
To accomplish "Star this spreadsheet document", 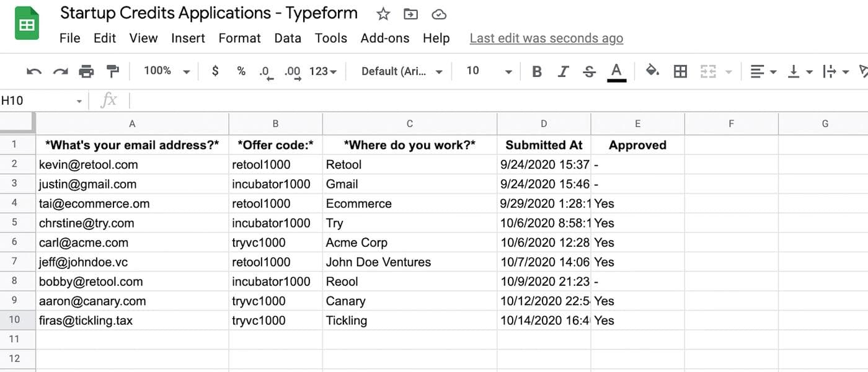I will point(383,14).
